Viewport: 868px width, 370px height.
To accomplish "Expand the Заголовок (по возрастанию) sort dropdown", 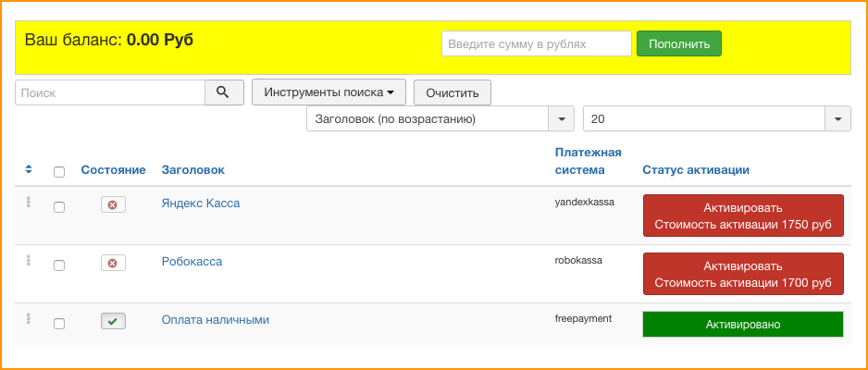I will click(x=562, y=119).
